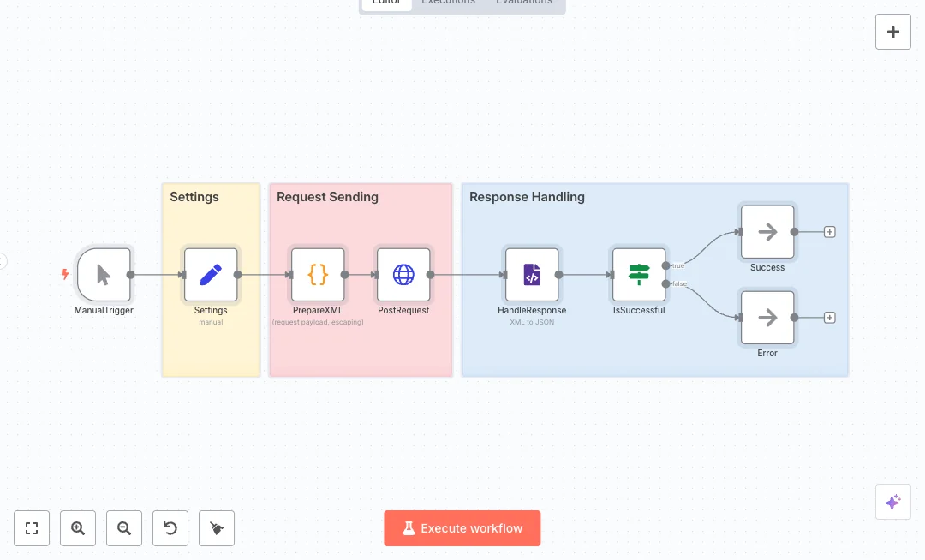
Task: Select the Error node arrow icon
Action: [x=767, y=318]
